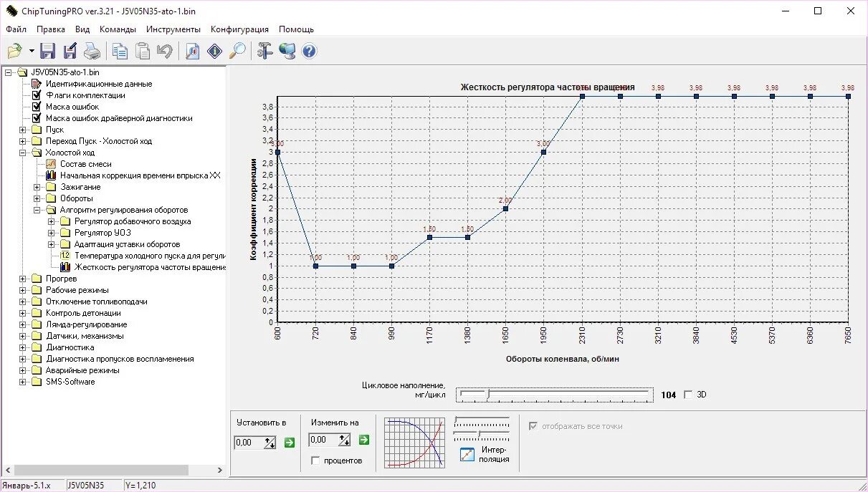Collapse the J5V05N35-ato-1.bin root node

click(x=9, y=72)
